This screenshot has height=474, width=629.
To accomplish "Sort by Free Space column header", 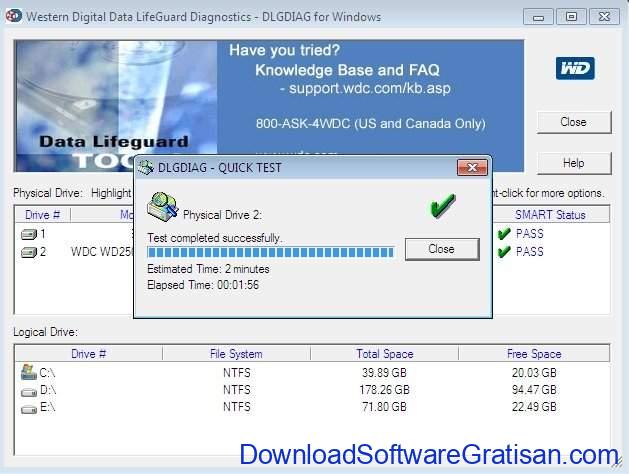I will pyautogui.click(x=534, y=354).
